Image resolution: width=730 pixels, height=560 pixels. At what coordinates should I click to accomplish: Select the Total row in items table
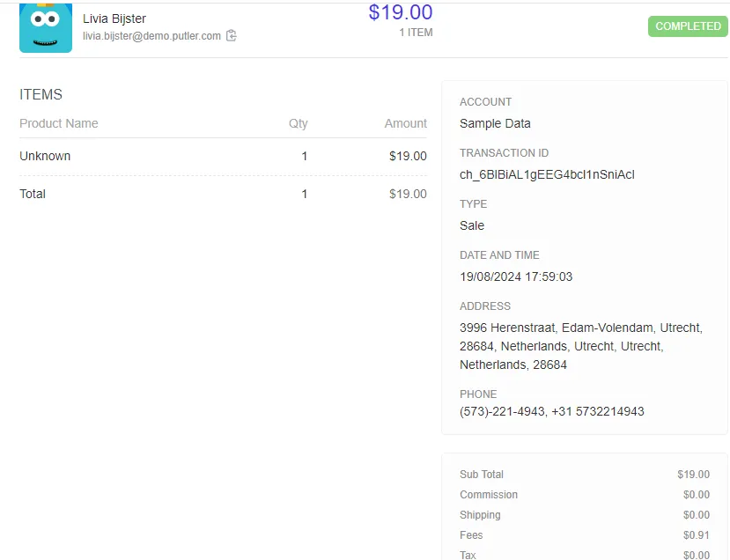tap(223, 194)
